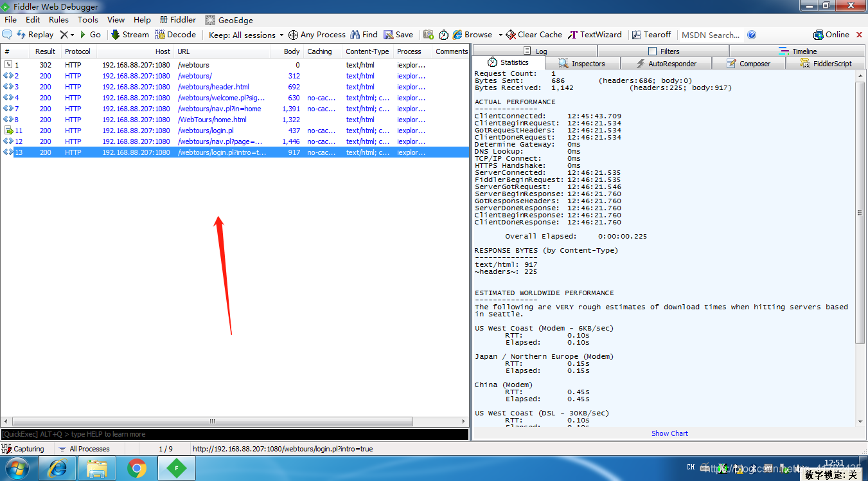Click the Fiddler taskbar icon
Screen dimensions: 868x481
click(x=177, y=468)
